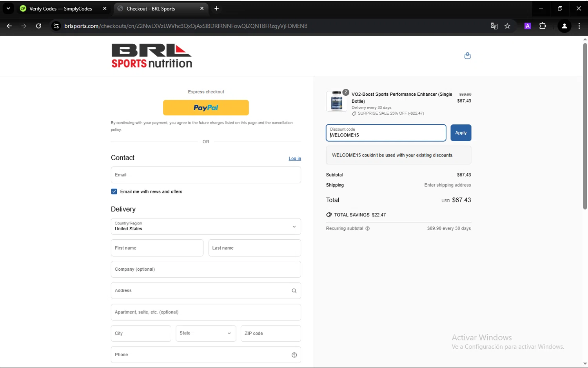Viewport: 588px width, 368px height.
Task: Click the Apply discount button
Action: [461, 133]
